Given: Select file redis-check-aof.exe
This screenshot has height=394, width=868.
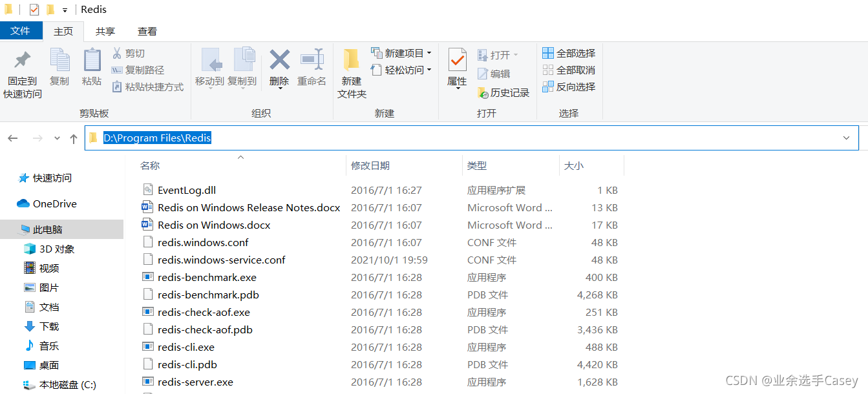Looking at the screenshot, I should [204, 312].
